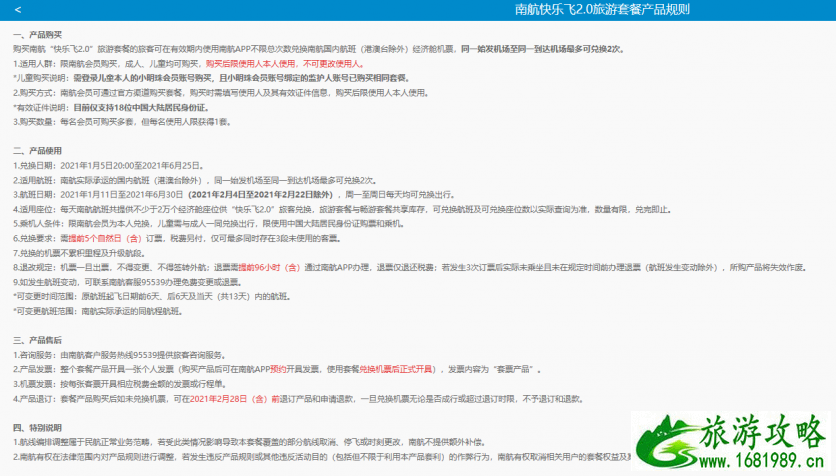Click bold text 2021年2月4日至2021年2月22日除外
The image size is (836, 476).
coord(262,195)
